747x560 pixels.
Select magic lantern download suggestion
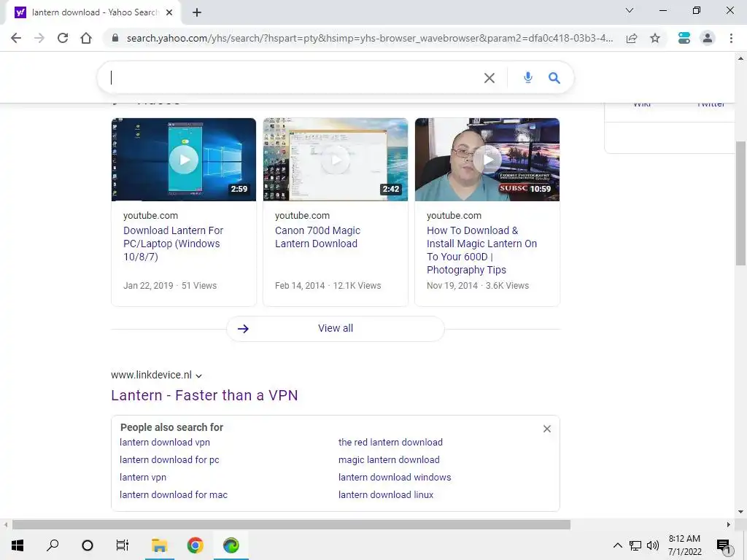[x=389, y=460]
